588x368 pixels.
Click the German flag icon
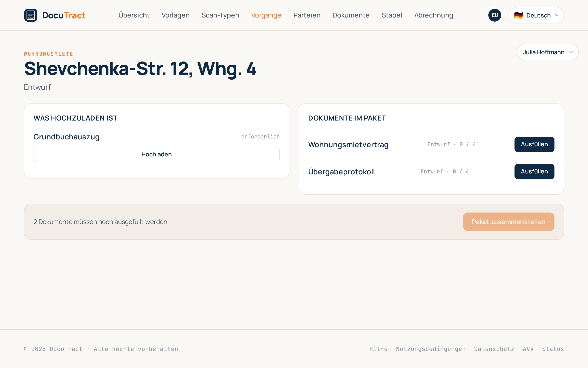click(518, 15)
